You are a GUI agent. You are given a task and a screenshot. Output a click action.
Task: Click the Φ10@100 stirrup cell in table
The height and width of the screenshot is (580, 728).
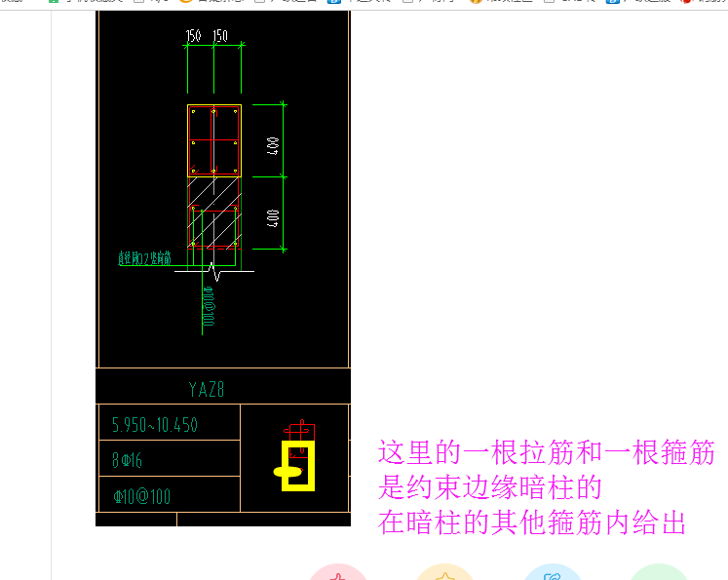170,494
